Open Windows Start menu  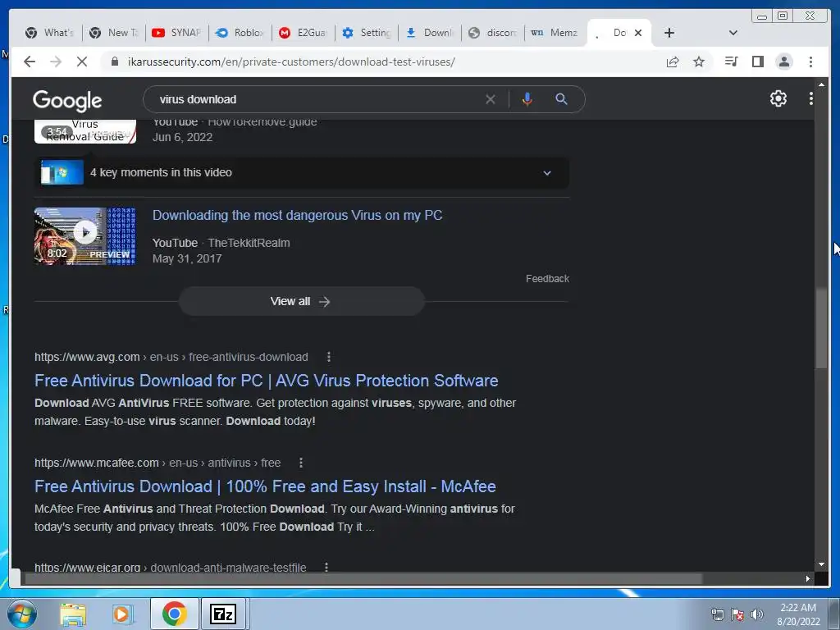tap(21, 614)
